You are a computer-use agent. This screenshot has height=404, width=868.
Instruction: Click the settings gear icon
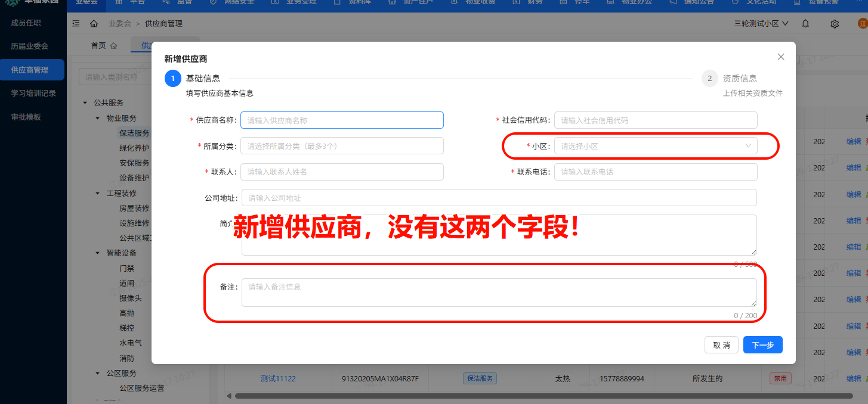834,23
